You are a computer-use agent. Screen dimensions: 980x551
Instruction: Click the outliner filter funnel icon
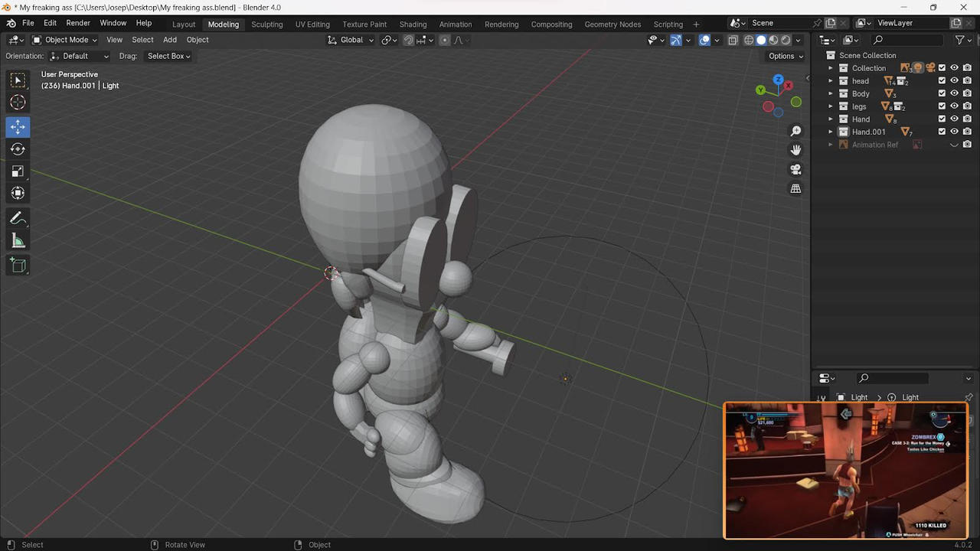point(959,40)
